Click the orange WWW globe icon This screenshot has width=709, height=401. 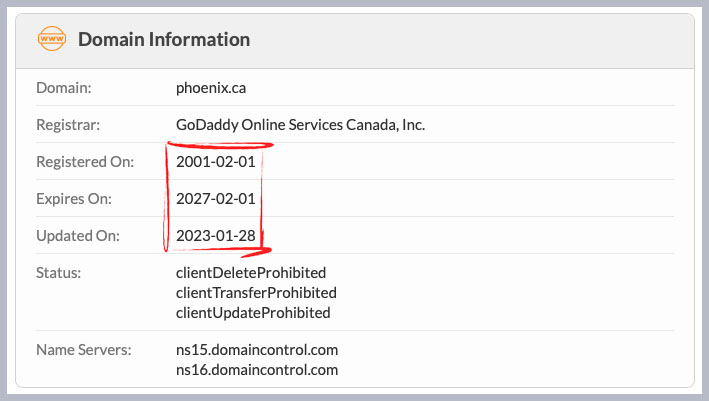(50, 40)
